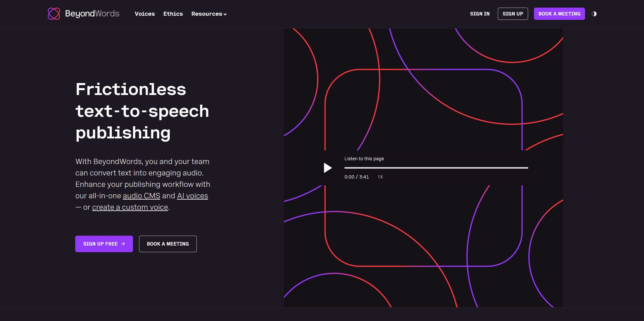The height and width of the screenshot is (321, 644).
Task: Click the chevron next to Resources
Action: pos(225,14)
